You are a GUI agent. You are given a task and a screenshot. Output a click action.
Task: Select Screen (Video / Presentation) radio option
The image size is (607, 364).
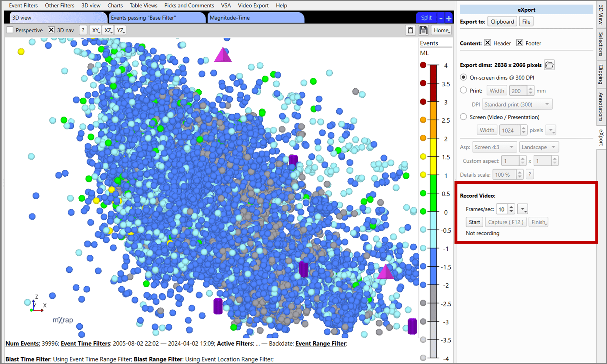(464, 117)
